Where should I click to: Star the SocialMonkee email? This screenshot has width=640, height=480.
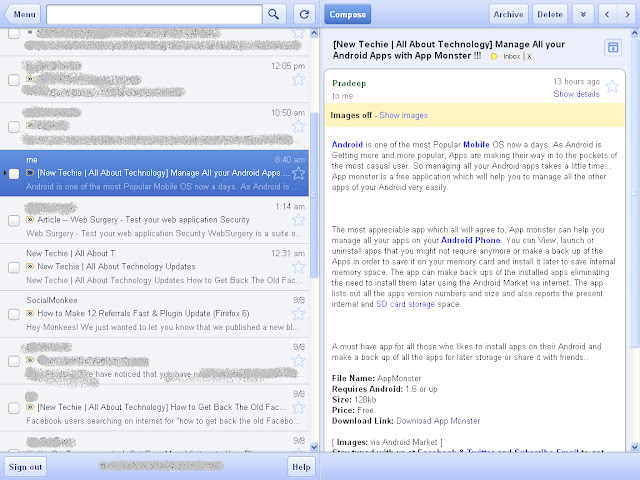[x=298, y=314]
